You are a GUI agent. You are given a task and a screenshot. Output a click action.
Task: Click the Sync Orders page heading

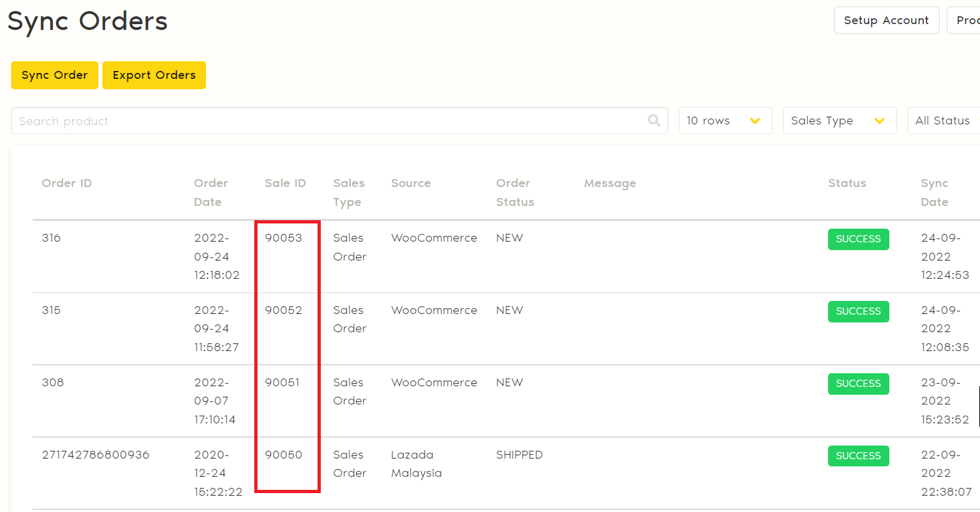(87, 21)
